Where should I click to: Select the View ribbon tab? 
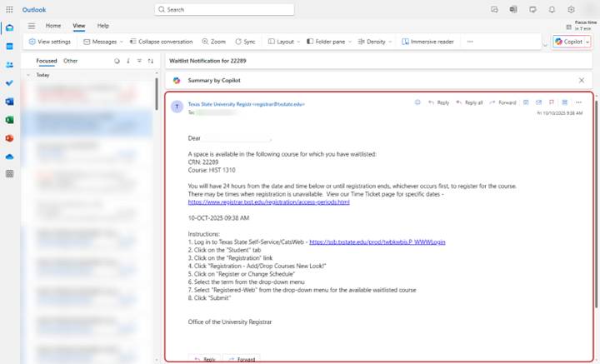tap(79, 26)
